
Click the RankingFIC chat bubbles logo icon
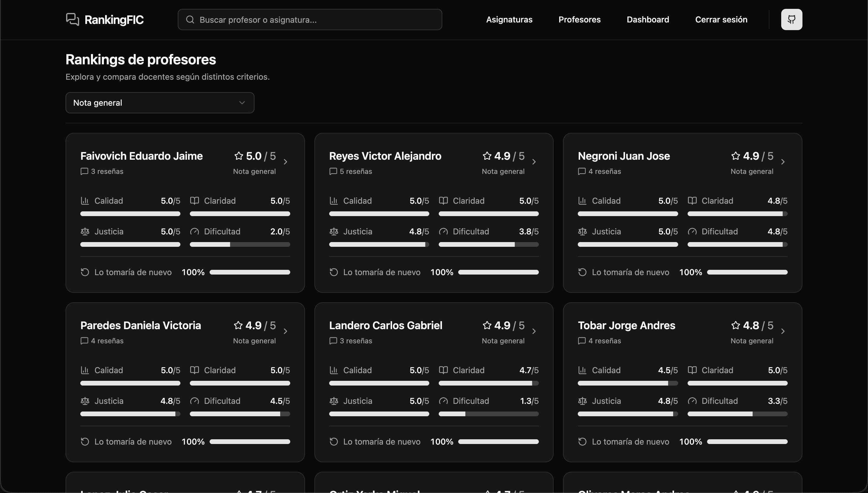72,19
